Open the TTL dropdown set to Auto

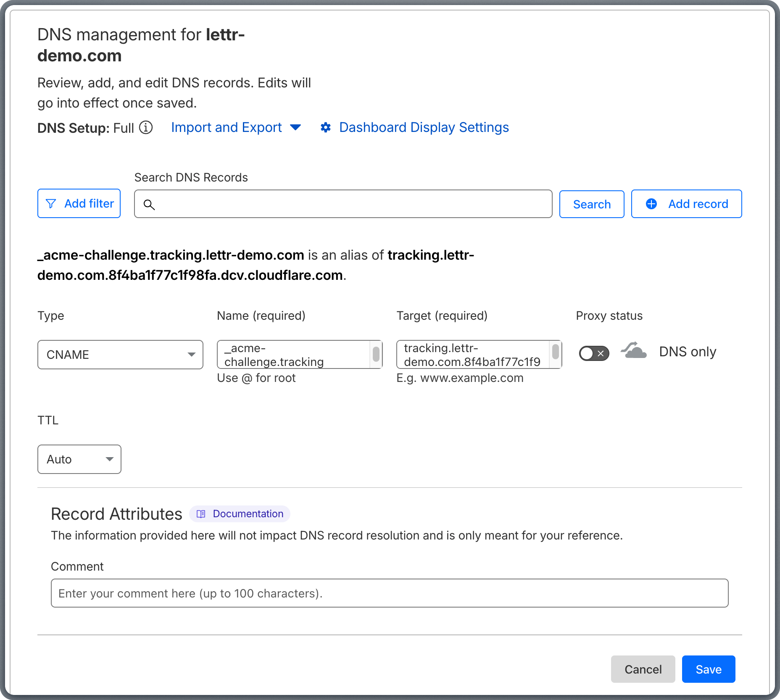click(79, 459)
